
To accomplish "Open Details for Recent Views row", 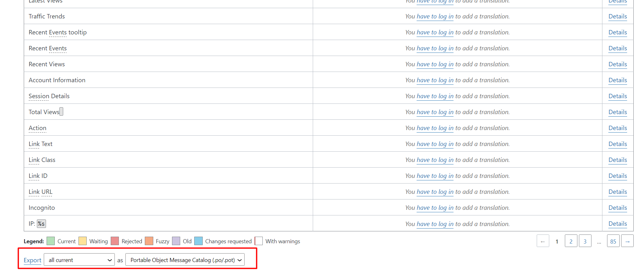I will [617, 64].
